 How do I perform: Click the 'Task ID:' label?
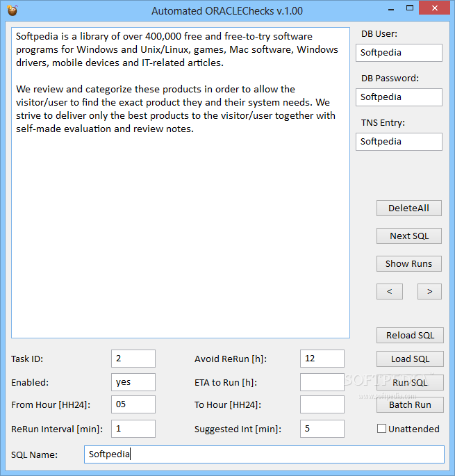pyautogui.click(x=27, y=359)
